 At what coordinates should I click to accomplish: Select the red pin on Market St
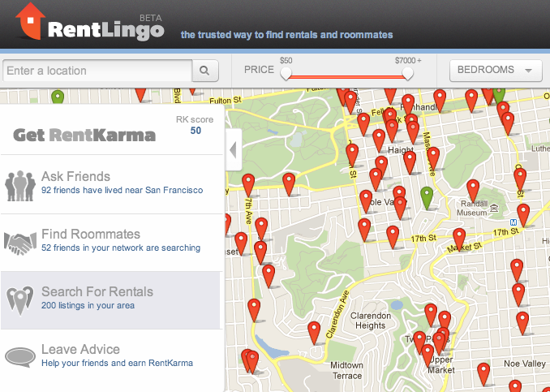pyautogui.click(x=459, y=239)
